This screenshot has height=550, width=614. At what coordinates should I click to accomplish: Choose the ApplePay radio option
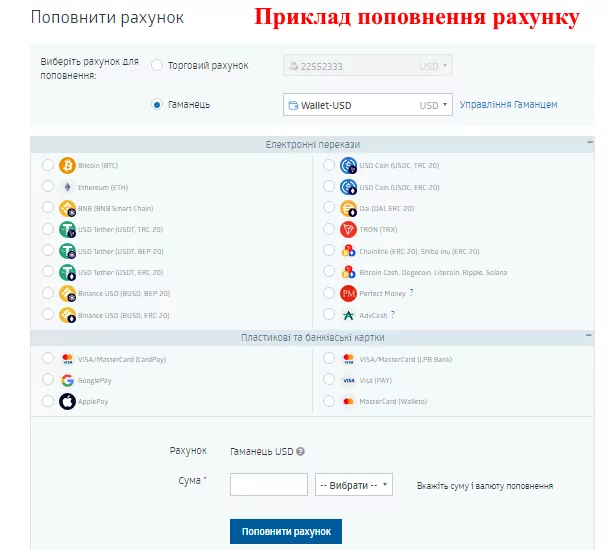[x=48, y=401]
